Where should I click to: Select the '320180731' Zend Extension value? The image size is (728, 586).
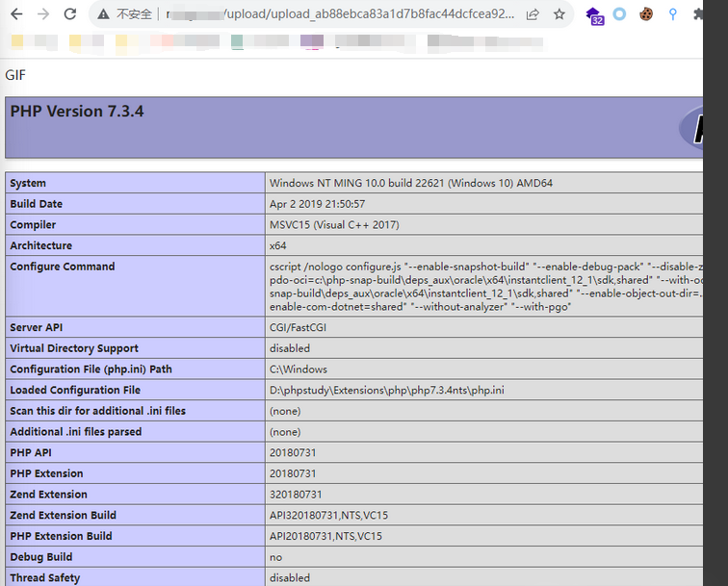[x=296, y=495]
